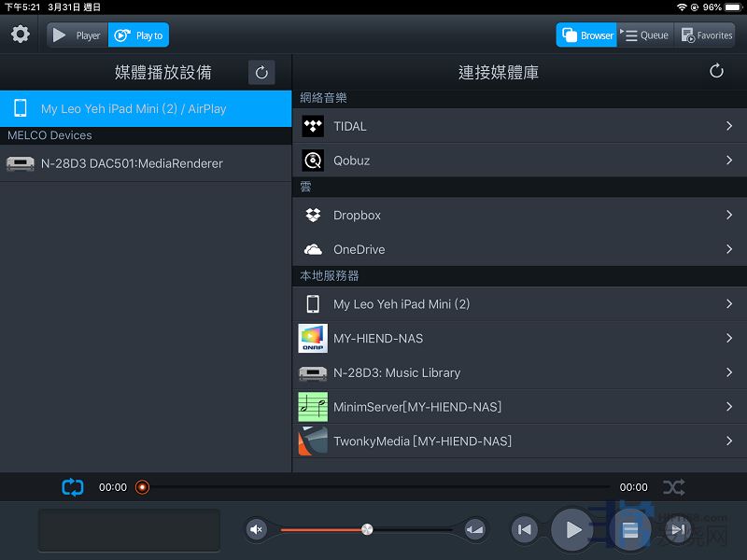Click the volume slider handle
Screen dimensions: 747x560
coord(367,529)
